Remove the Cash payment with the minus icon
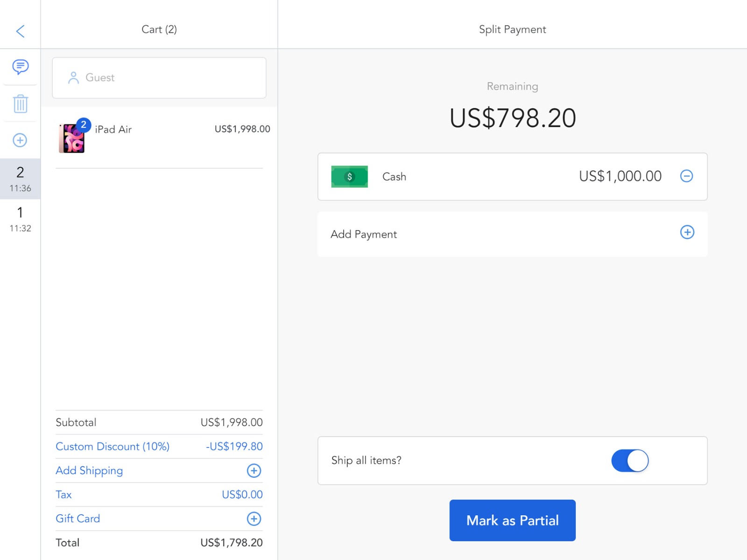The height and width of the screenshot is (560, 747). (686, 176)
